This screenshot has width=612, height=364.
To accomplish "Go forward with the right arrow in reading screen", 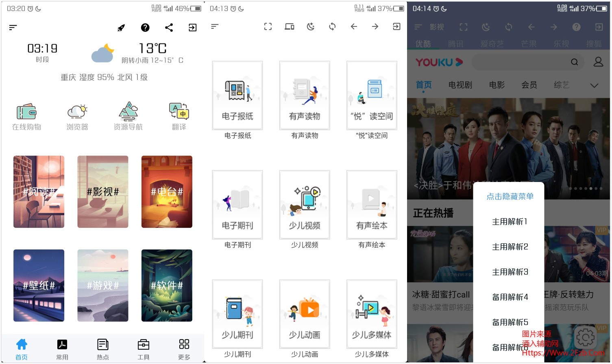I will pos(375,26).
